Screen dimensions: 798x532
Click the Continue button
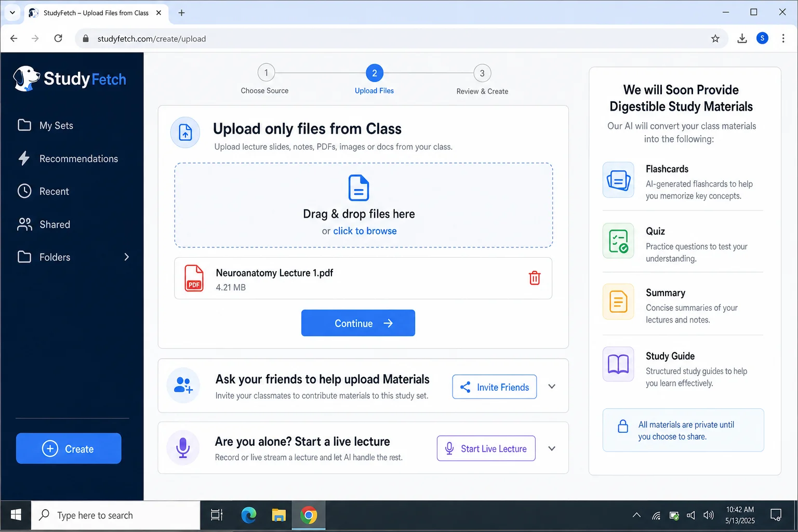358,323
